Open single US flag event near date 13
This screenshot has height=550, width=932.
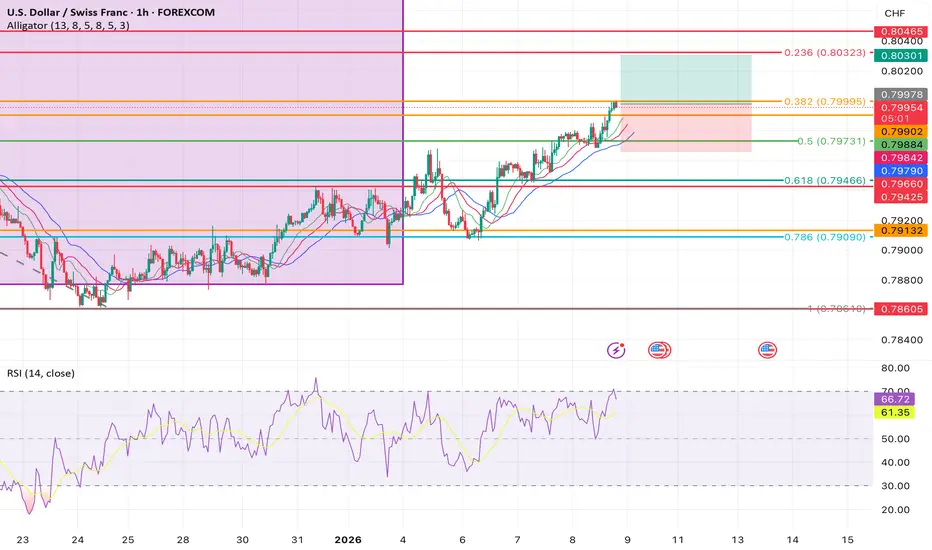click(x=767, y=350)
